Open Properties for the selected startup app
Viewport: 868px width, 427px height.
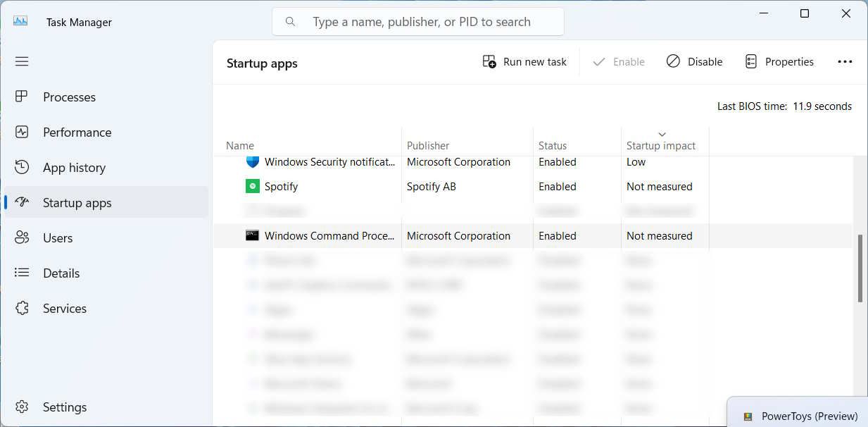click(779, 61)
